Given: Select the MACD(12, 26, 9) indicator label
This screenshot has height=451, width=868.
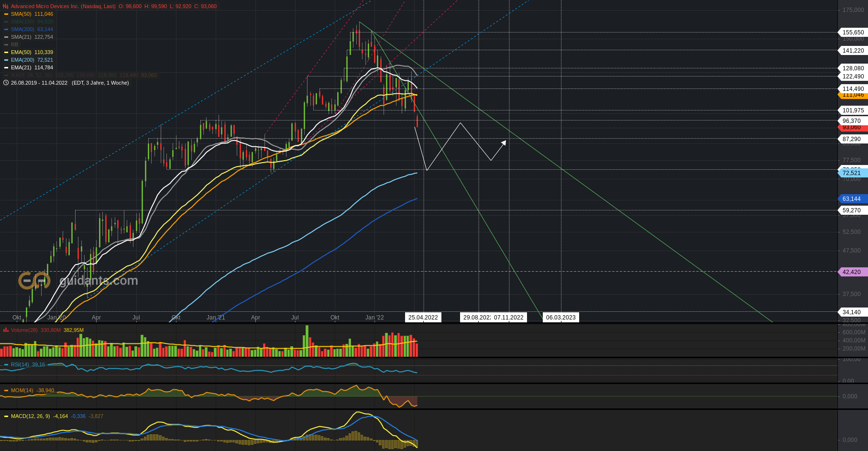Looking at the screenshot, I should tap(30, 416).
